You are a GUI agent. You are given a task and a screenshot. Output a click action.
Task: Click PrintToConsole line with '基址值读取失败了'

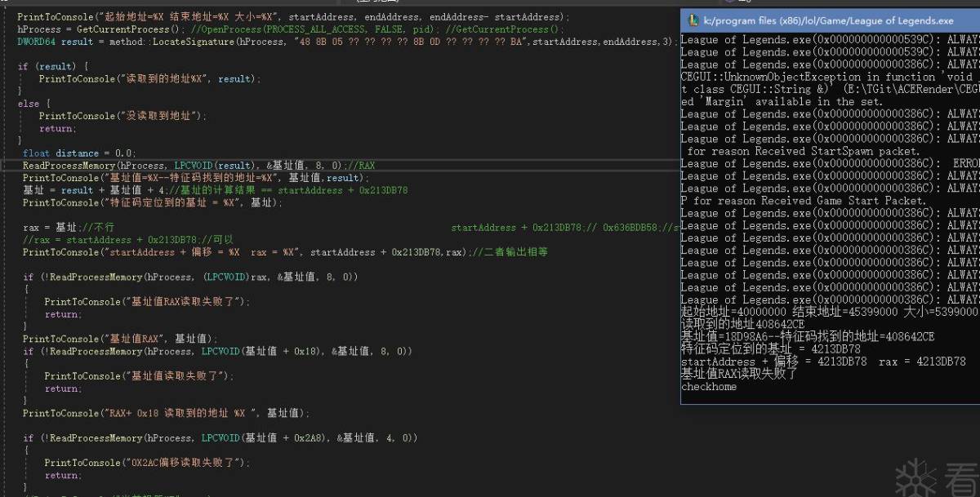[140, 376]
